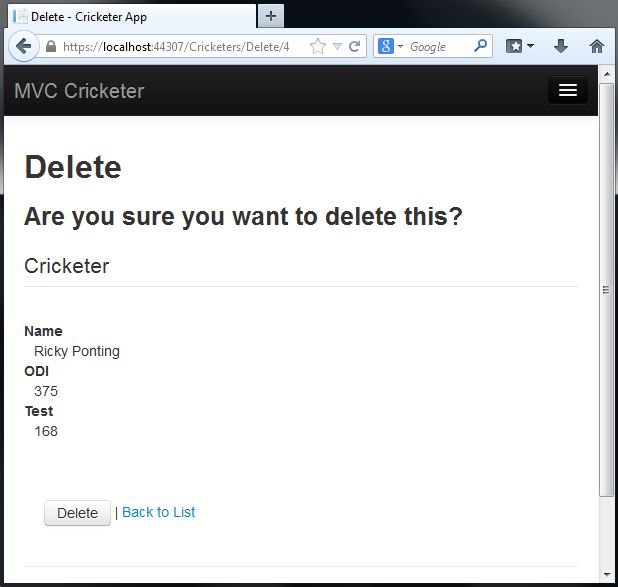Open the downloads arrow icon
The image size is (618, 587).
561,46
